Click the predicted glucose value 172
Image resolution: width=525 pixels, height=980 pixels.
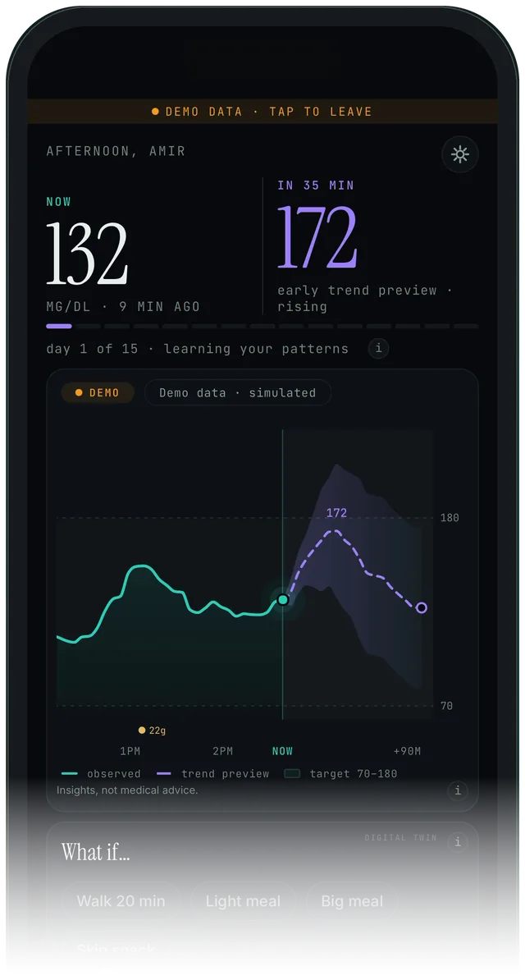click(317, 237)
